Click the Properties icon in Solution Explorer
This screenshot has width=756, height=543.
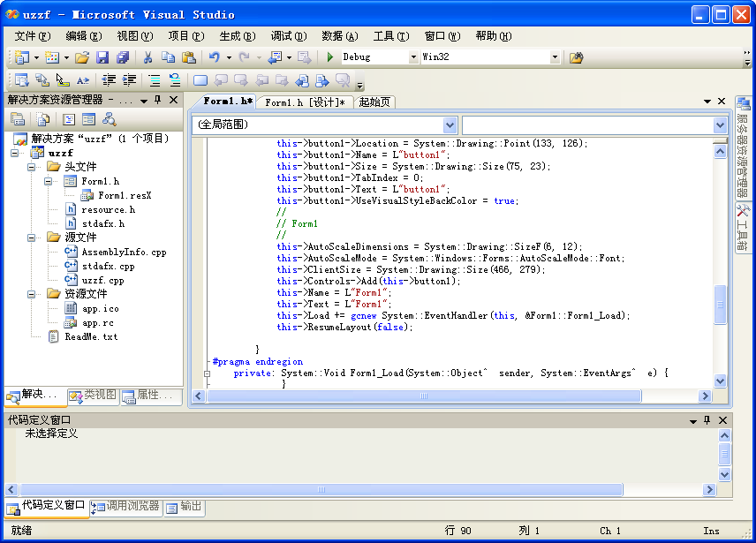(18, 119)
